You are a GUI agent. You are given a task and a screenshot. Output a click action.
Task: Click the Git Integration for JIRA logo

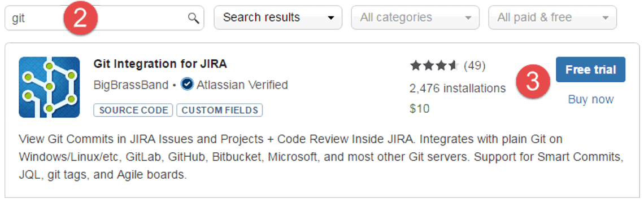point(49,87)
